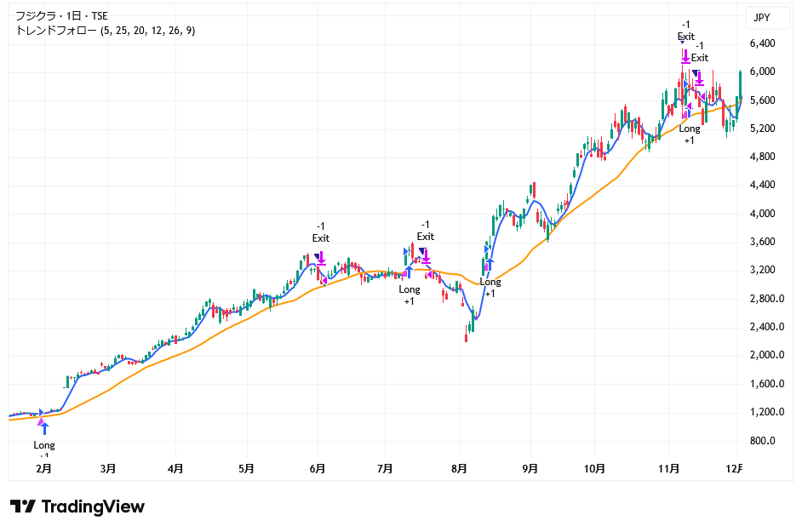
Task: Click the lowest red candle in early August
Action: (467, 337)
